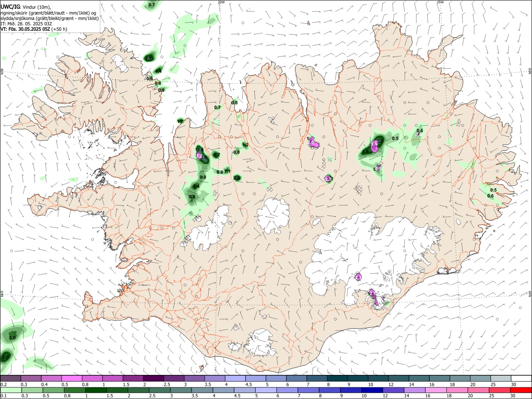Click the 3.4 precipitation value on the map

click(x=200, y=150)
